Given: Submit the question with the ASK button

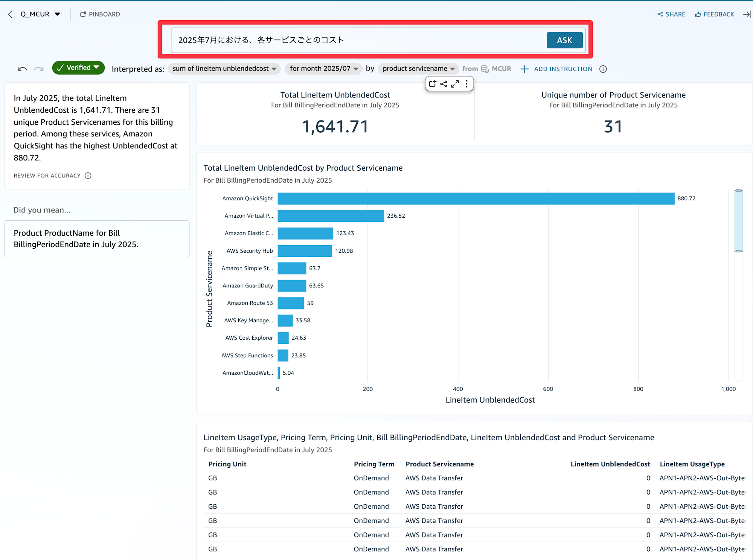Looking at the screenshot, I should 564,40.
